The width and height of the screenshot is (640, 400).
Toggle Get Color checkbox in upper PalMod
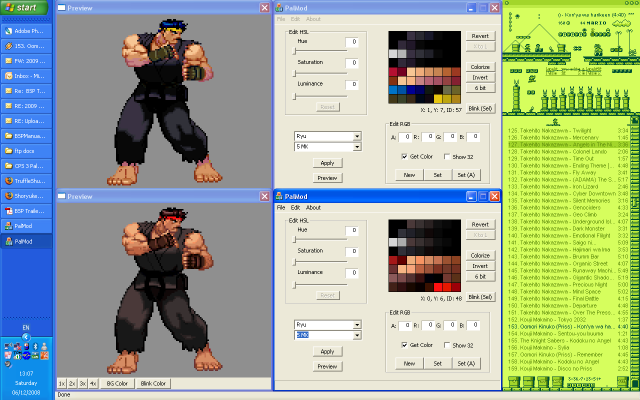click(x=402, y=157)
